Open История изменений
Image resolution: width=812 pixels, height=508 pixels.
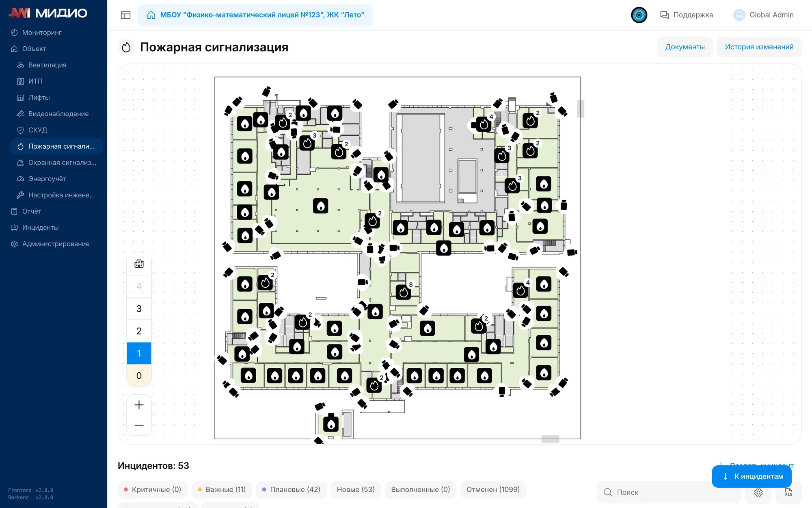759,47
